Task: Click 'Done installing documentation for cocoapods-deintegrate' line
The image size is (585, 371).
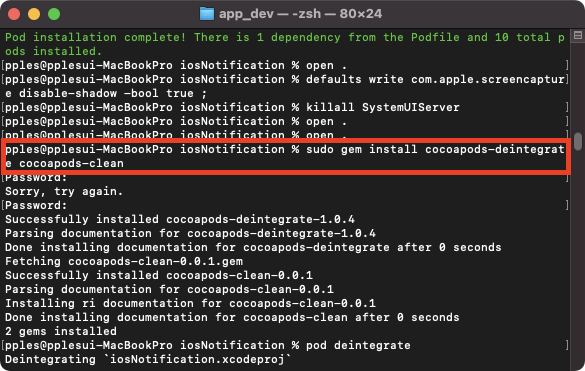Action: pyautogui.click(x=253, y=247)
